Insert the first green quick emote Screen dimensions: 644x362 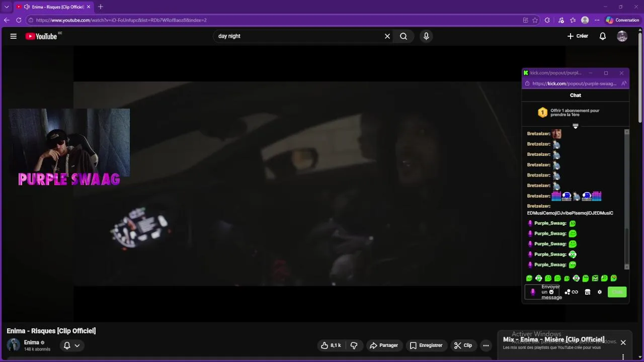coord(529,278)
